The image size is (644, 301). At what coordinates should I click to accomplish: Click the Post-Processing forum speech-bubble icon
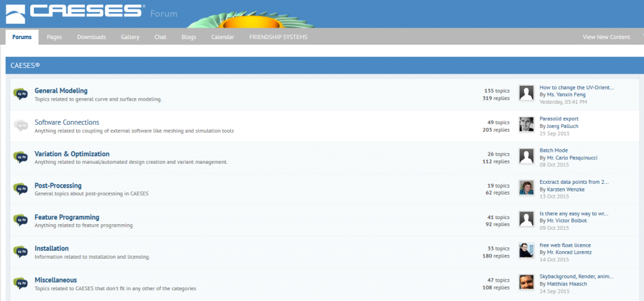pos(21,189)
